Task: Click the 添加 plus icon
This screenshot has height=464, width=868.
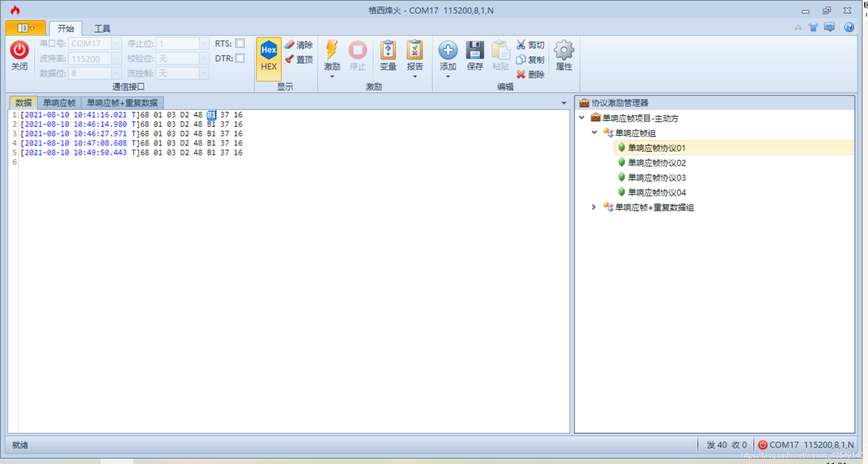Action: [x=448, y=50]
